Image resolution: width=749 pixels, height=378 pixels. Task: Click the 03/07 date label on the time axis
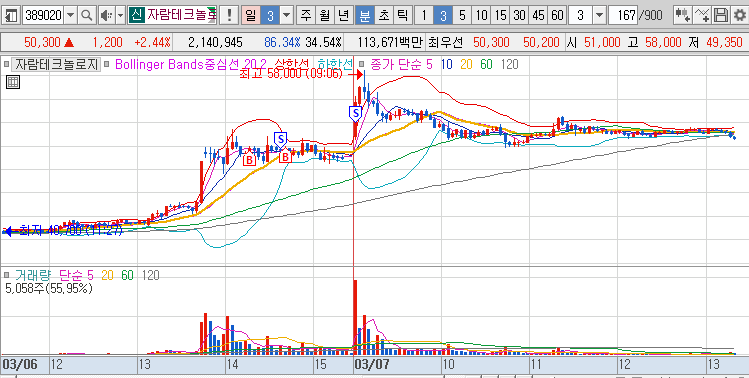[x=371, y=365]
